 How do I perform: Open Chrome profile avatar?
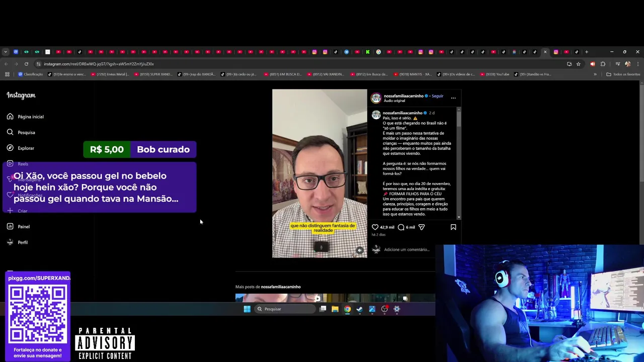click(627, 64)
